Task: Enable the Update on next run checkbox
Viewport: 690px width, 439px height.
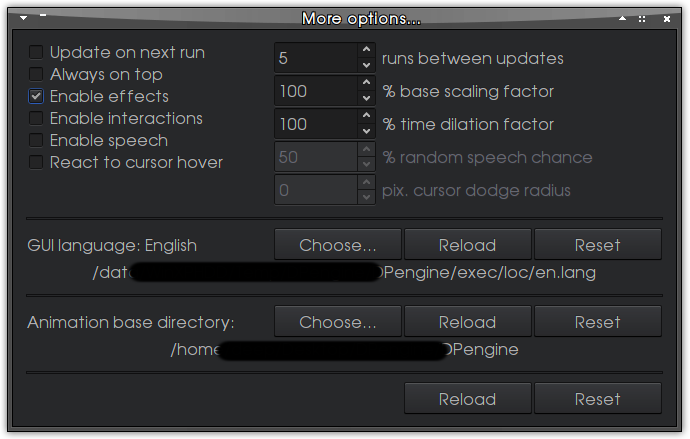Action: click(x=36, y=52)
